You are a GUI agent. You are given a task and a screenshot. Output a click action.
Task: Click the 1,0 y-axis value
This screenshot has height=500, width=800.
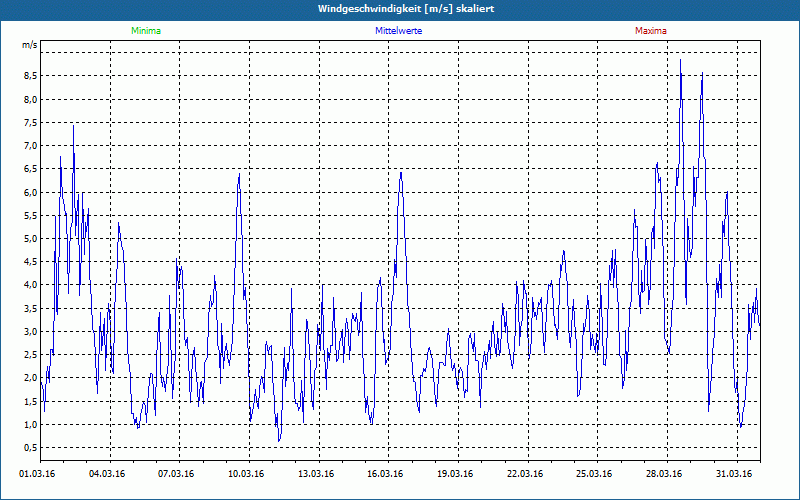pos(31,424)
